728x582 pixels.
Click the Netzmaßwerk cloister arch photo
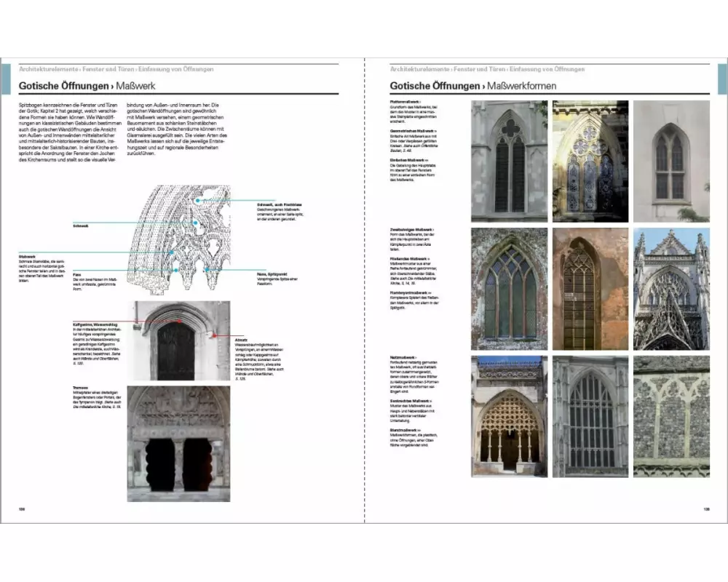509,416
